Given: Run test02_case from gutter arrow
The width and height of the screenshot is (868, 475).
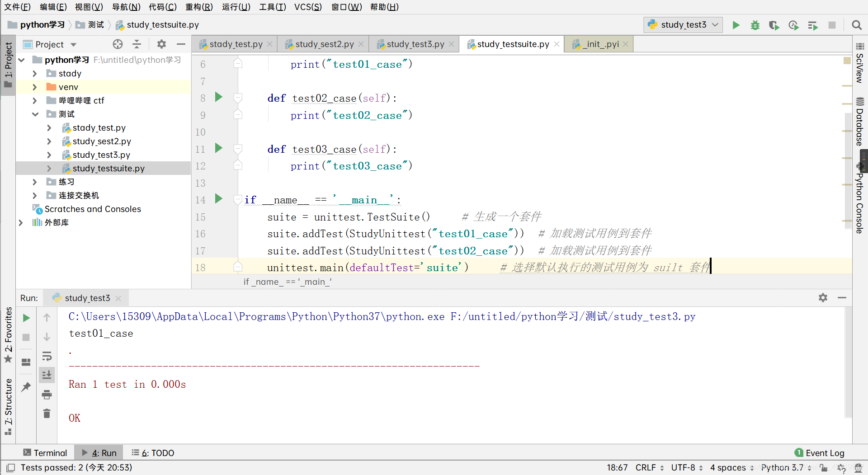Looking at the screenshot, I should click(219, 97).
